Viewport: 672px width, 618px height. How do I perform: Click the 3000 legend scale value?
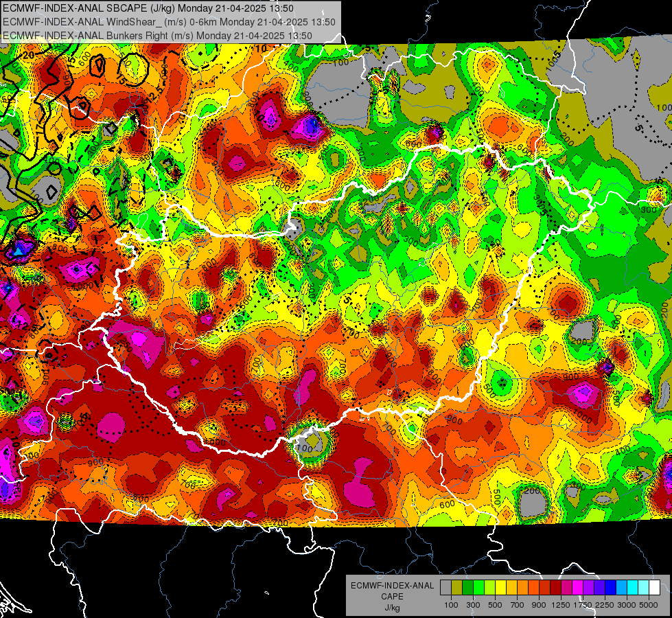(627, 605)
